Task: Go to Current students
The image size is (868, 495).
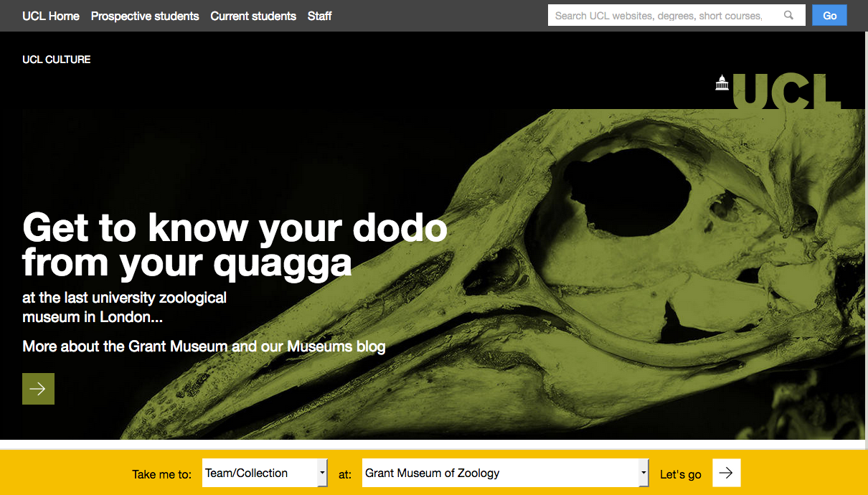Action: point(253,16)
